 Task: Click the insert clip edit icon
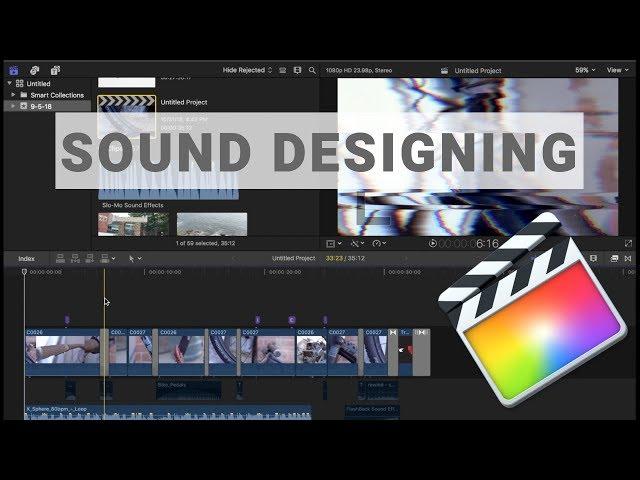point(75,258)
